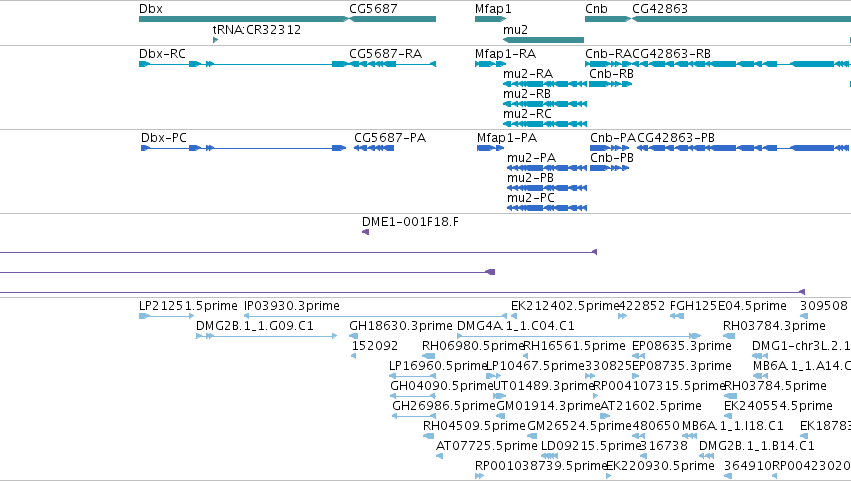Select the Cnb-PA protein label

click(x=613, y=138)
